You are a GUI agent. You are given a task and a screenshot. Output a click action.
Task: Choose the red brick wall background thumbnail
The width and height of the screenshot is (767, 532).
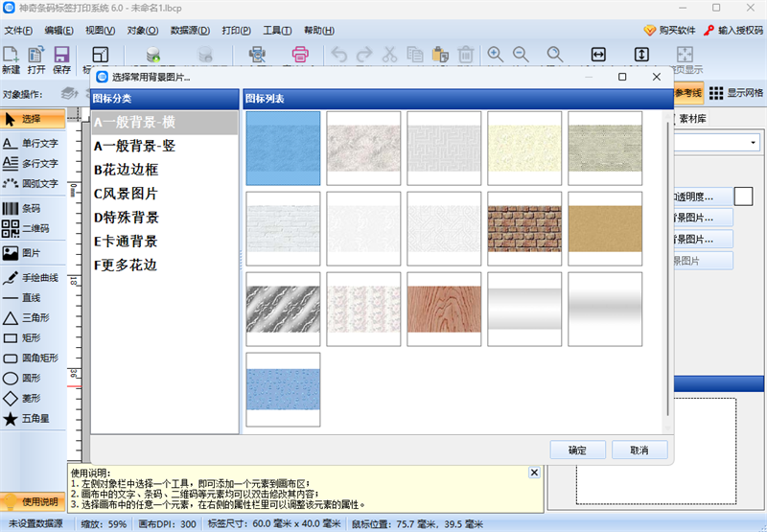pyautogui.click(x=523, y=228)
